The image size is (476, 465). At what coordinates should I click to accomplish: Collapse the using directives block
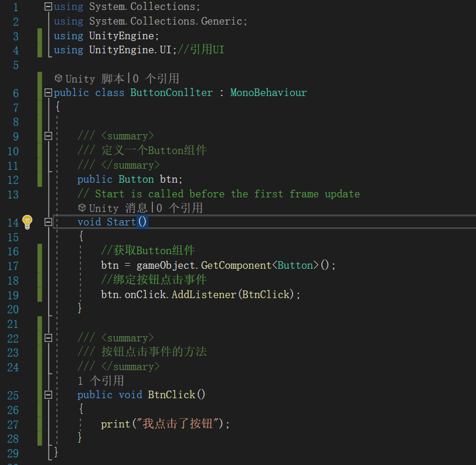click(48, 6)
